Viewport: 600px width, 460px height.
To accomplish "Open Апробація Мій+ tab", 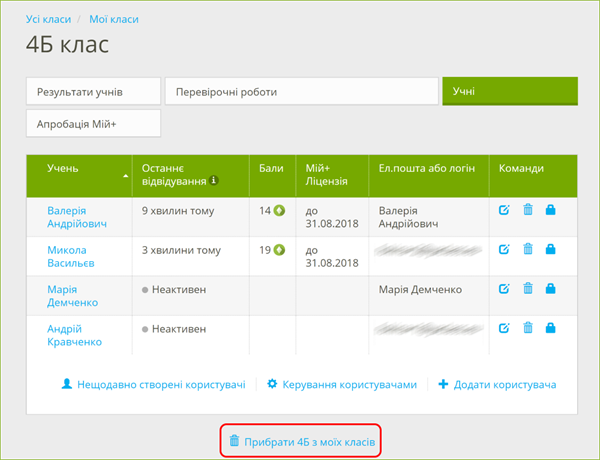I will (x=93, y=124).
